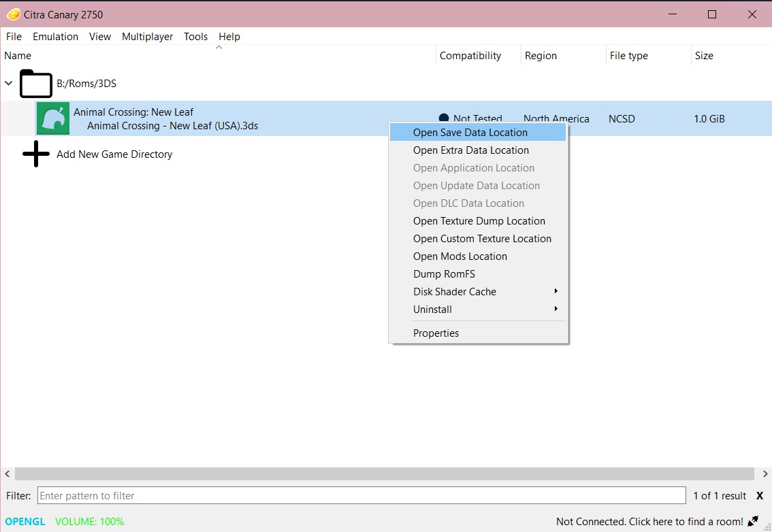
Task: Click the horizontal scrollbar right arrow
Action: tap(765, 473)
